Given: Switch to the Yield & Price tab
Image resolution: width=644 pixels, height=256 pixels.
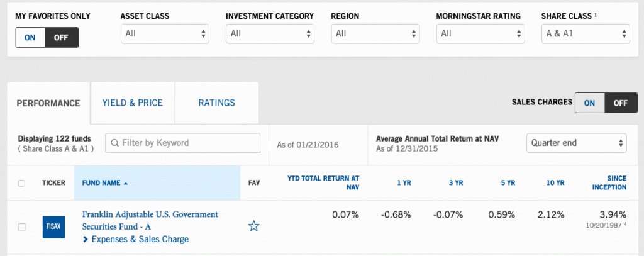Looking at the screenshot, I should [132, 103].
